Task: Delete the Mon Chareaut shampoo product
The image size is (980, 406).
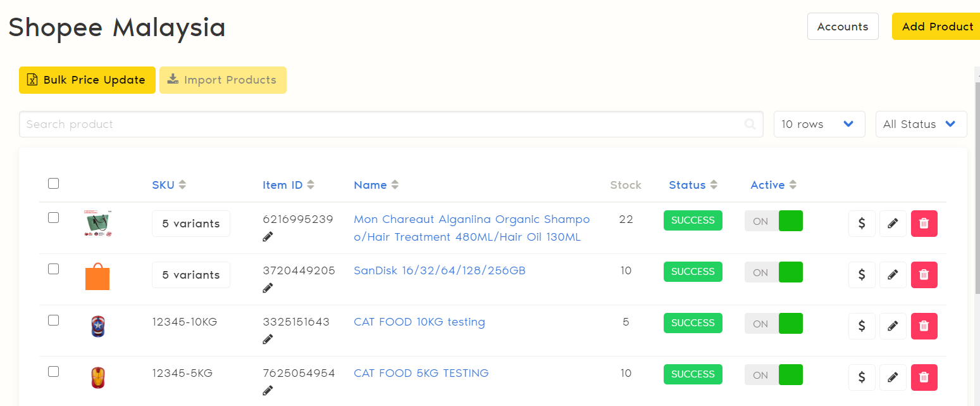Action: tap(924, 224)
